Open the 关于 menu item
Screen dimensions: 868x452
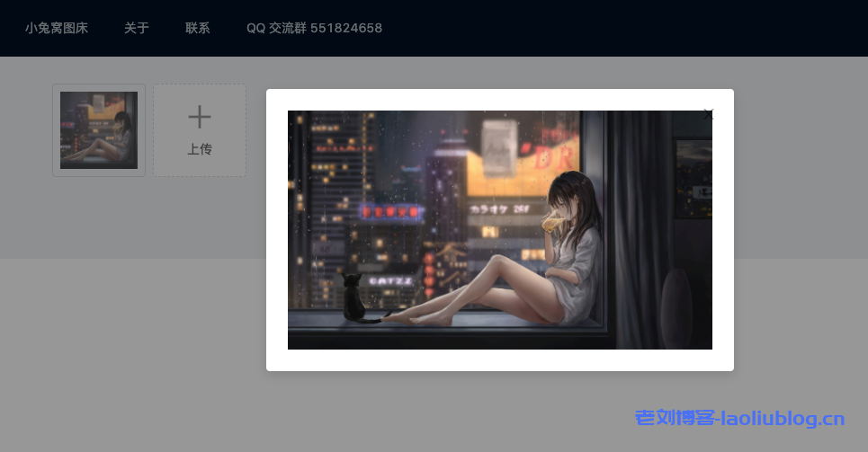coord(137,28)
